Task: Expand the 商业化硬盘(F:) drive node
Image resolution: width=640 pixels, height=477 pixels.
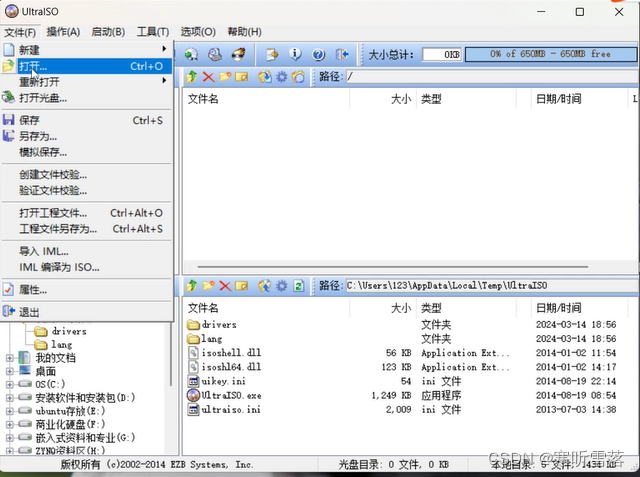Action: point(9,424)
